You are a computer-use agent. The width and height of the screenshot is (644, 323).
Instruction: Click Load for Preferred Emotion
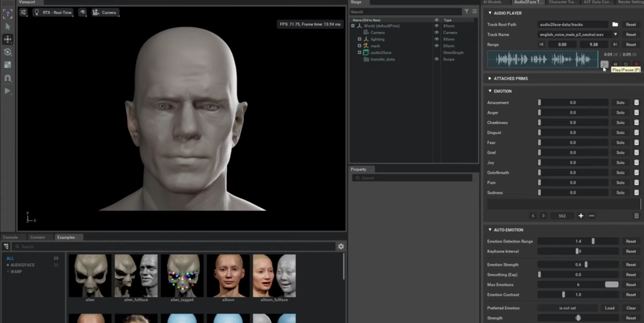click(x=610, y=308)
